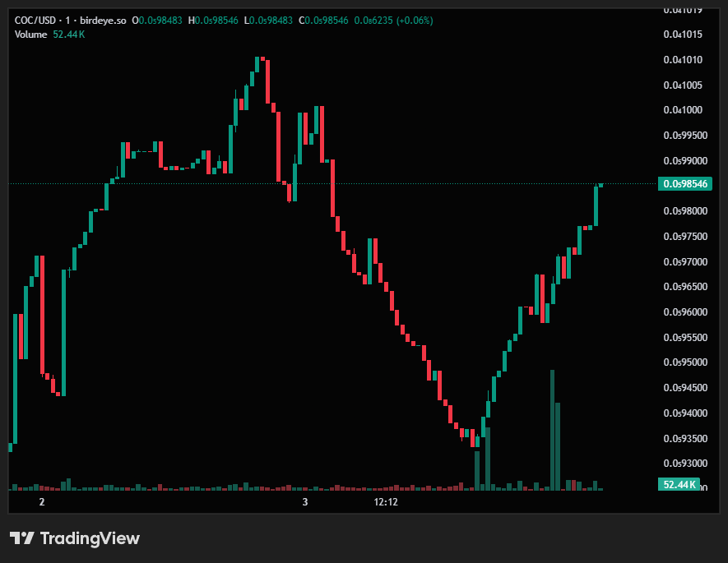Click the 0.0₅98000 price axis label

point(685,211)
